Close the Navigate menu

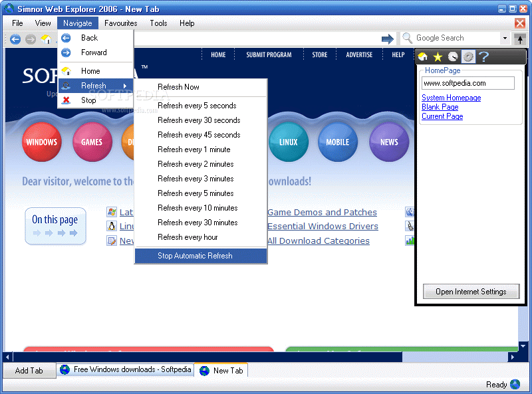[78, 23]
